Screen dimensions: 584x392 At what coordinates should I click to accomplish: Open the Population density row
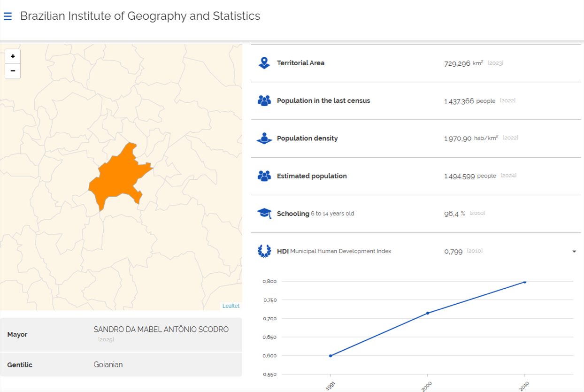(416, 138)
